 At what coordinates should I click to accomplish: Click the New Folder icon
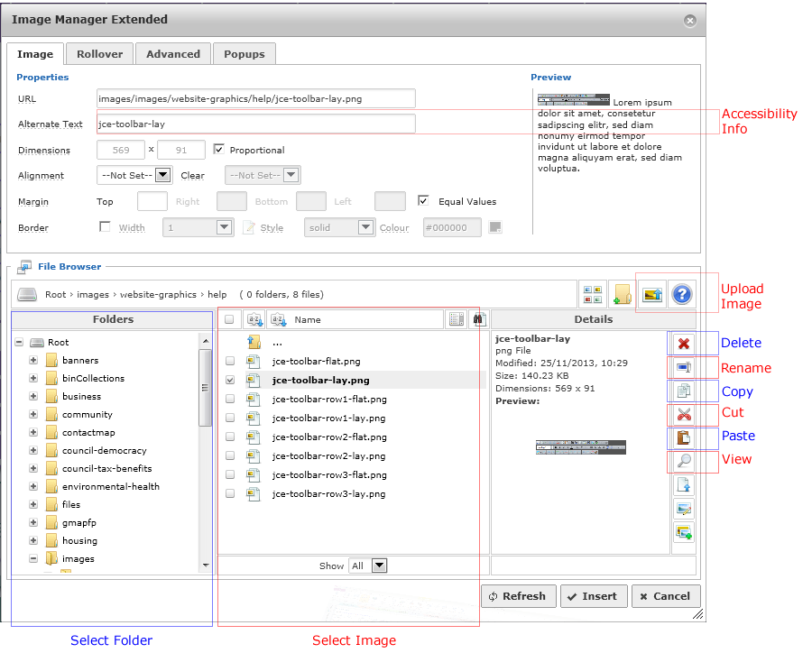pos(623,295)
